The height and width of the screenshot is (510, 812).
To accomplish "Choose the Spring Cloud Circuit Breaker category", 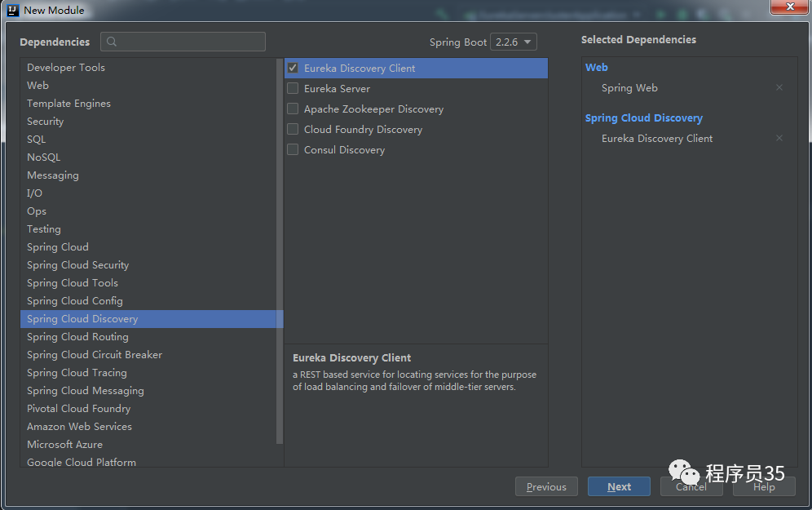I will 148,355.
